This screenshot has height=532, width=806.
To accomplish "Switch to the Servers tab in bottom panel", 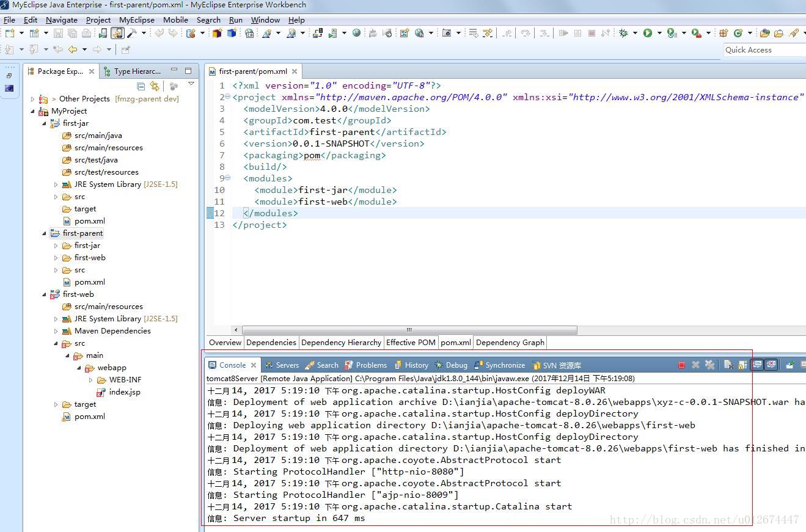I will point(282,365).
